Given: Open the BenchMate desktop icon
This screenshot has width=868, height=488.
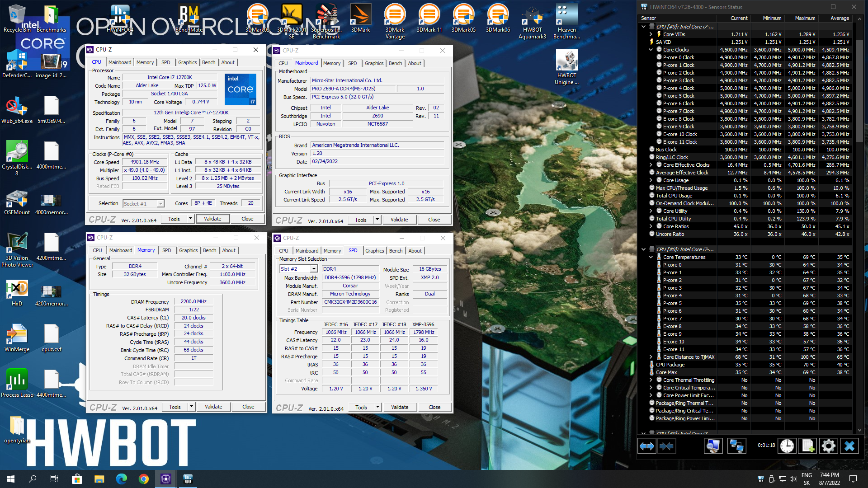Looking at the screenshot, I should (x=189, y=19).
